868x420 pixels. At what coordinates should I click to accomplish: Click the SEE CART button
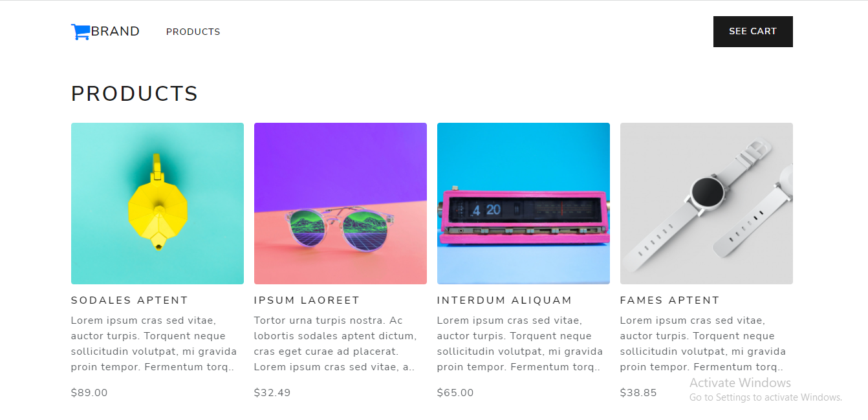pyautogui.click(x=753, y=32)
